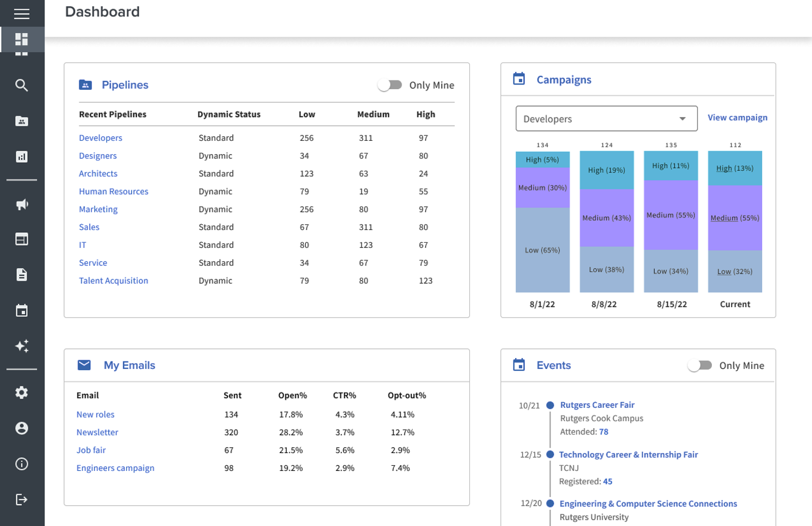Viewport: 812px width, 526px height.
Task: Select the documents icon in the sidebar
Action: [x=22, y=274]
